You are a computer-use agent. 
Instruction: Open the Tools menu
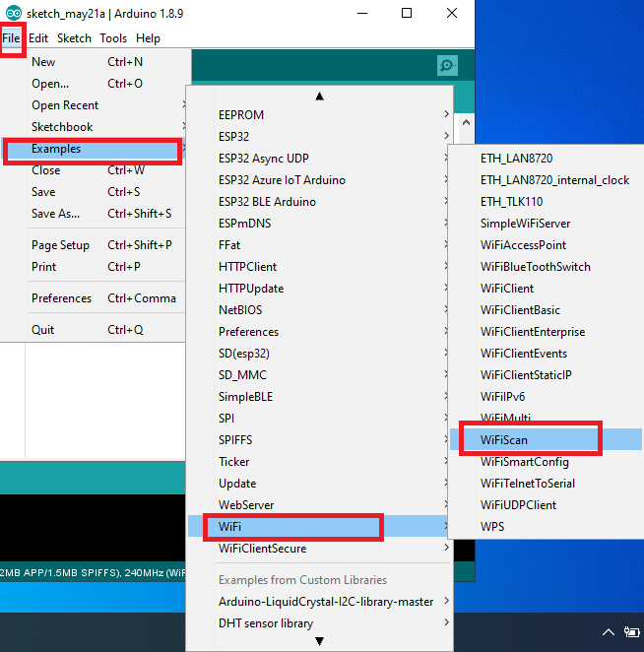tap(113, 38)
